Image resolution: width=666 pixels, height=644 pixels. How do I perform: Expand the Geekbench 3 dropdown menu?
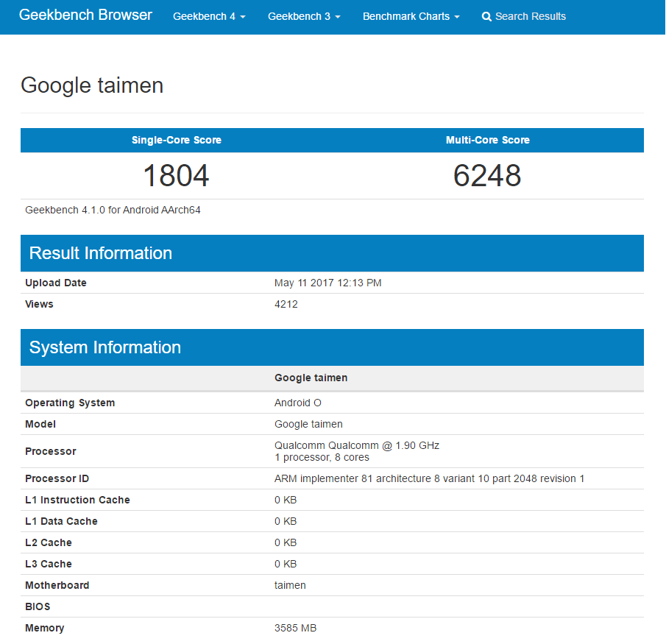pos(304,17)
